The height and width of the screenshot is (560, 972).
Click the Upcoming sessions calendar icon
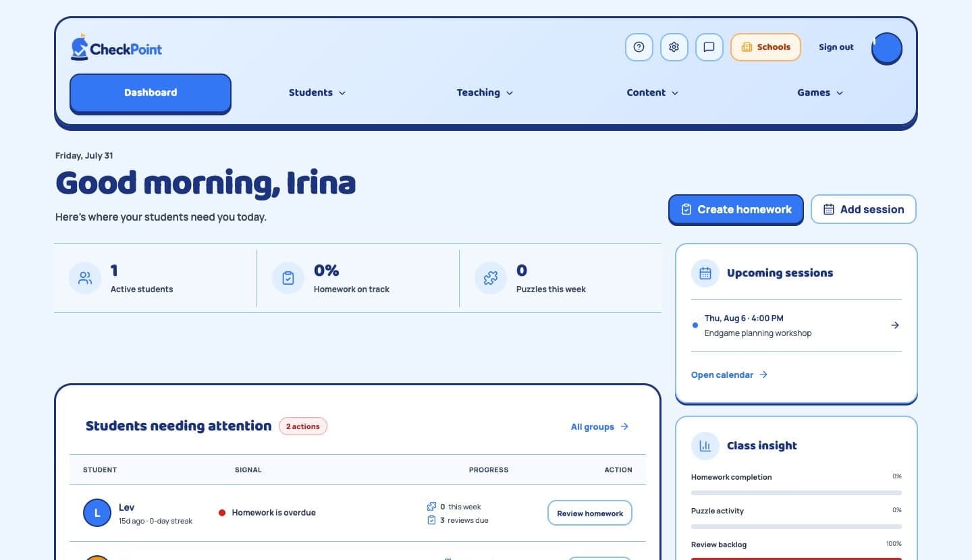pyautogui.click(x=705, y=273)
